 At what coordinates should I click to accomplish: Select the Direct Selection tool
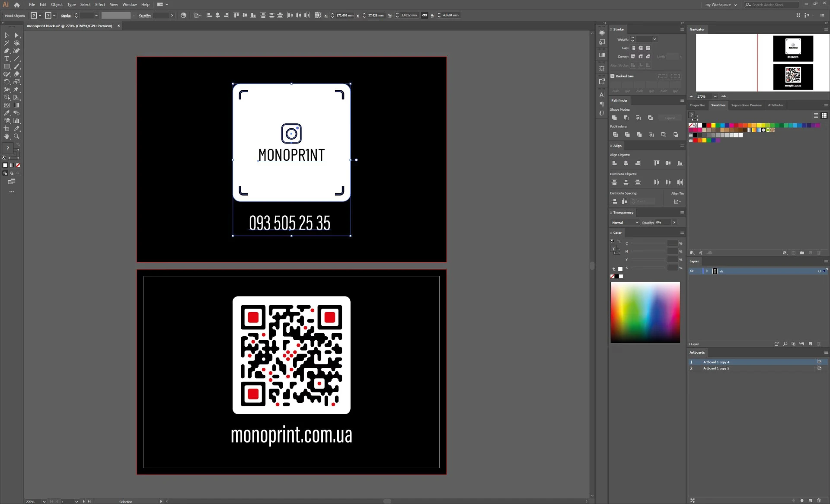point(17,35)
